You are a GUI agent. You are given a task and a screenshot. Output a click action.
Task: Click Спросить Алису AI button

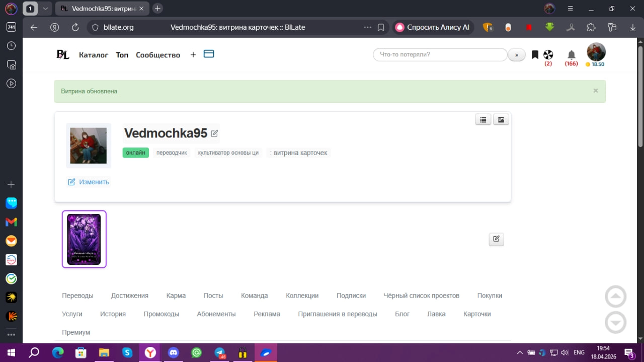tap(433, 27)
